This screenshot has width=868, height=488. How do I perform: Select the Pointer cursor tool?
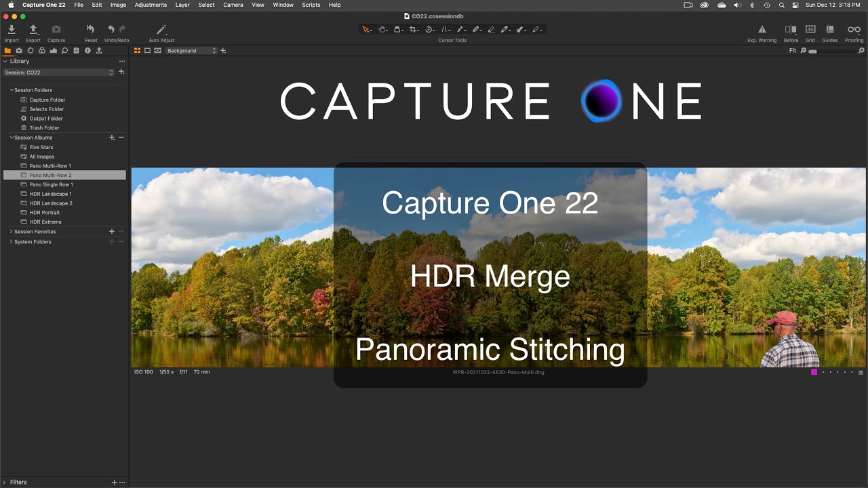[x=366, y=29]
